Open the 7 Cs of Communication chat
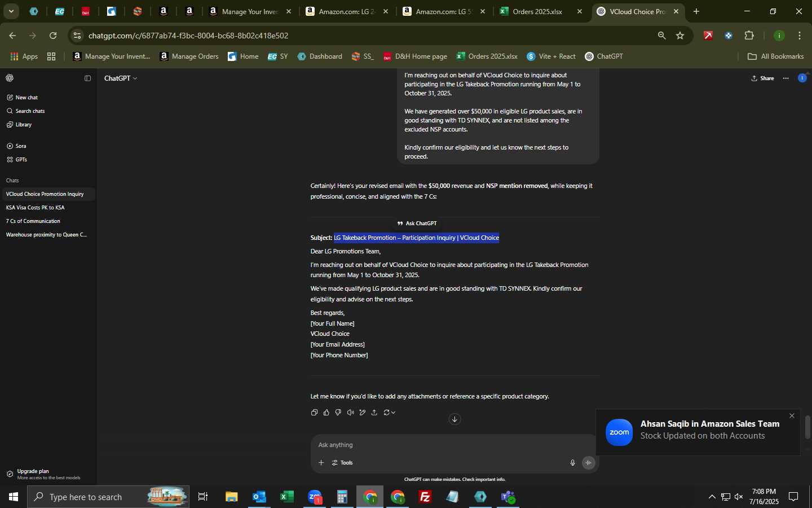 48,221
